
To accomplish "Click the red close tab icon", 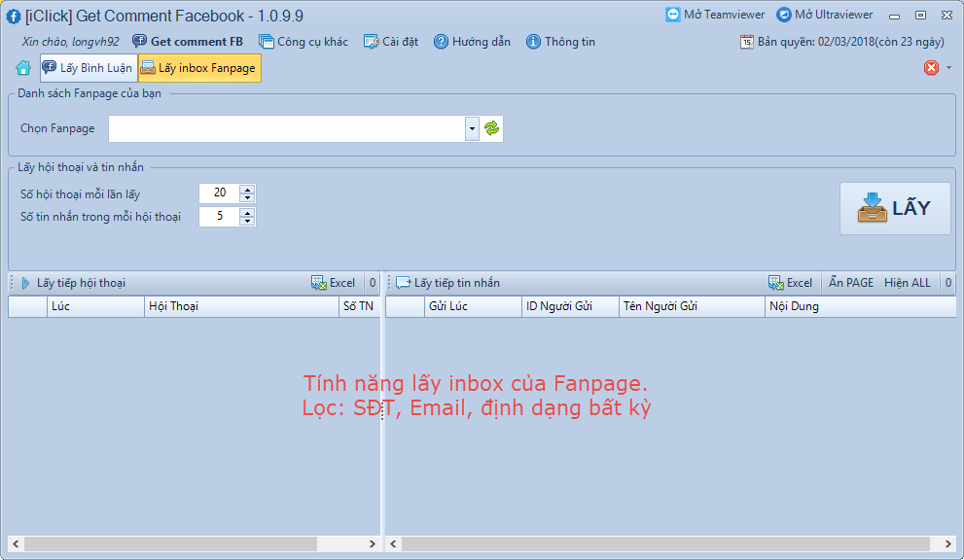I will click(931, 68).
